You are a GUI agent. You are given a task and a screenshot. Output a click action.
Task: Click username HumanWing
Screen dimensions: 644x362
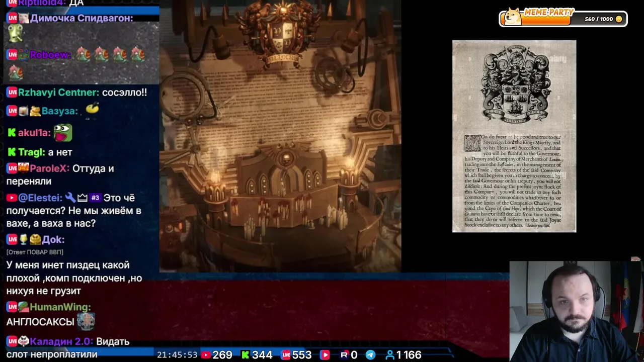point(60,307)
